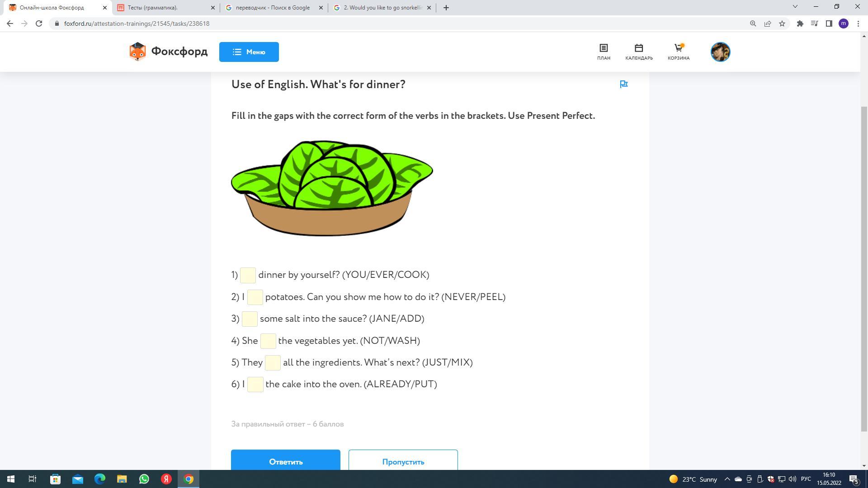Open Yandex browser on the taskbar
Screen dimensions: 868x488
pos(166,479)
